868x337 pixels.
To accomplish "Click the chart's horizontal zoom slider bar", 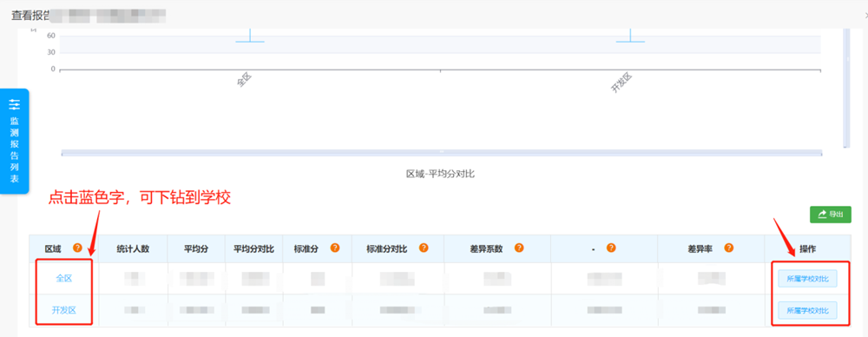I will click(441, 152).
